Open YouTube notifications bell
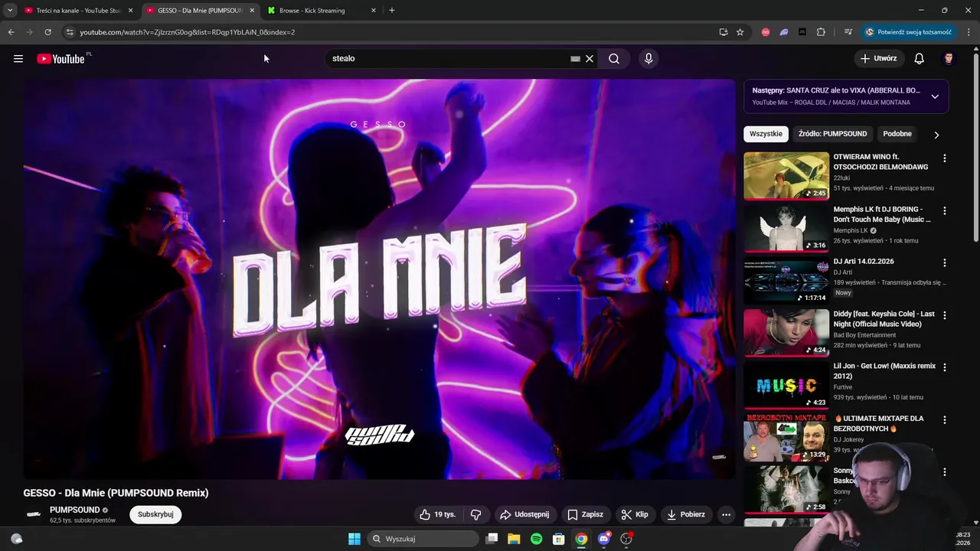980x551 pixels. [x=920, y=58]
